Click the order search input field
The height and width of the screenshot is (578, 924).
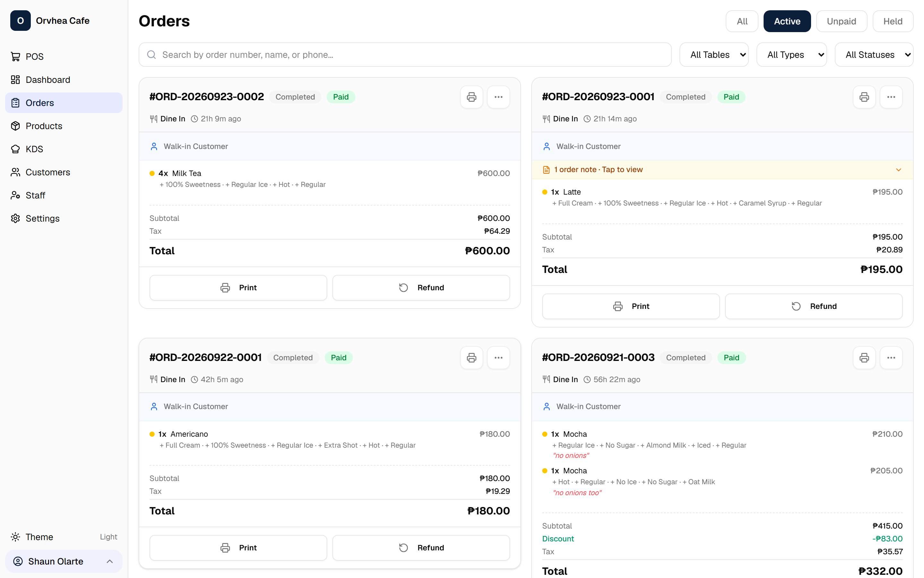pyautogui.click(x=405, y=55)
